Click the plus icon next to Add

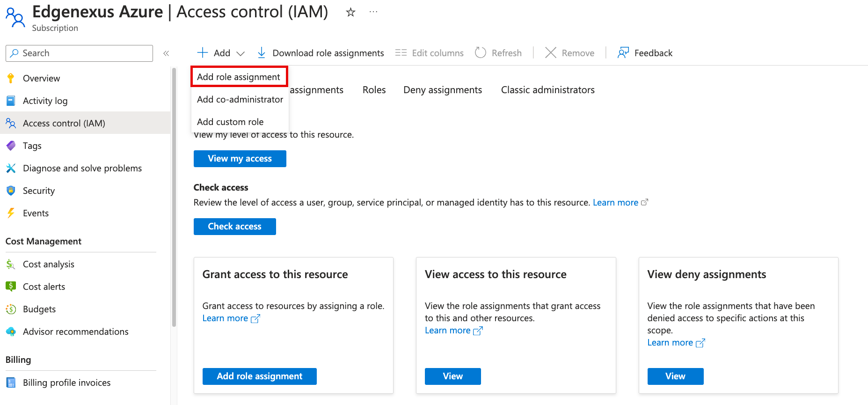(203, 52)
